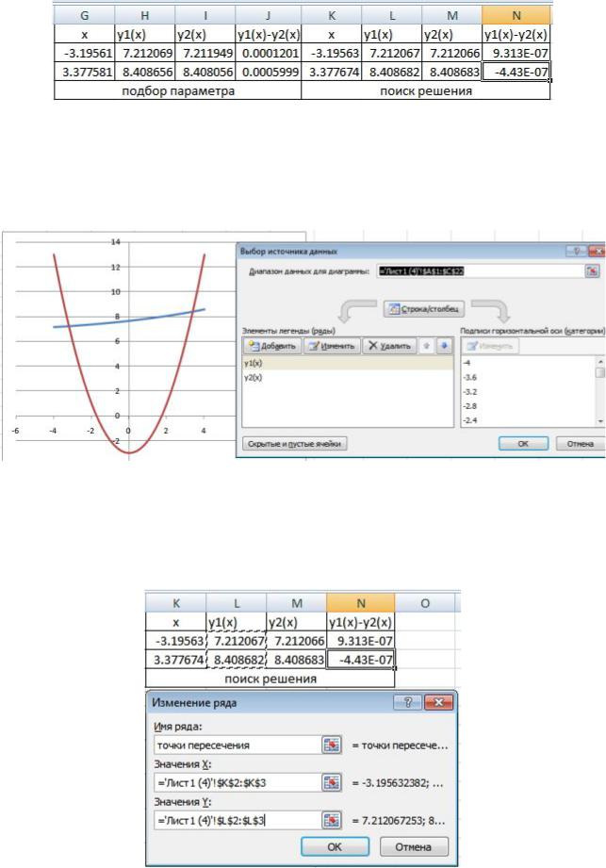Viewport: 606px width, 868px height.
Task: Click cell with value -3.19561
Action: (x=84, y=54)
